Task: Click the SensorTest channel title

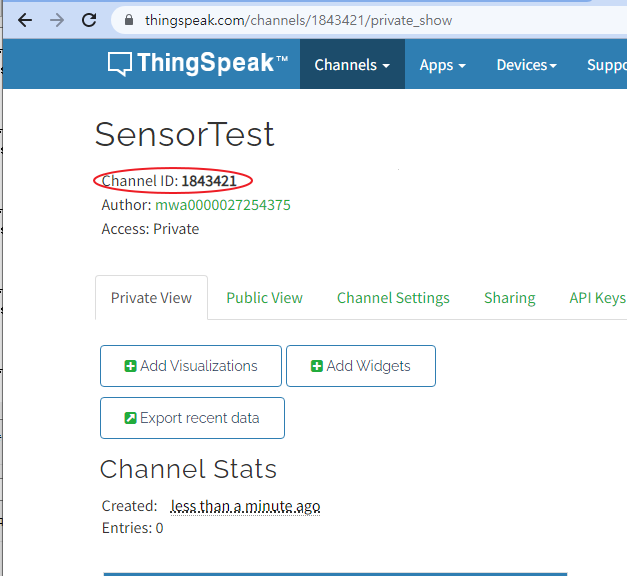Action: tap(185, 134)
